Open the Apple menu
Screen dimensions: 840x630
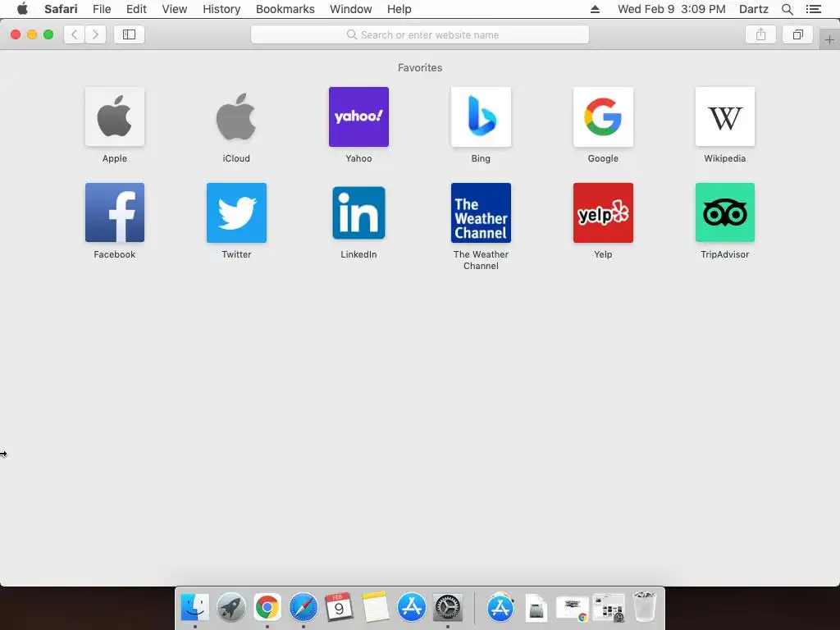click(x=22, y=9)
